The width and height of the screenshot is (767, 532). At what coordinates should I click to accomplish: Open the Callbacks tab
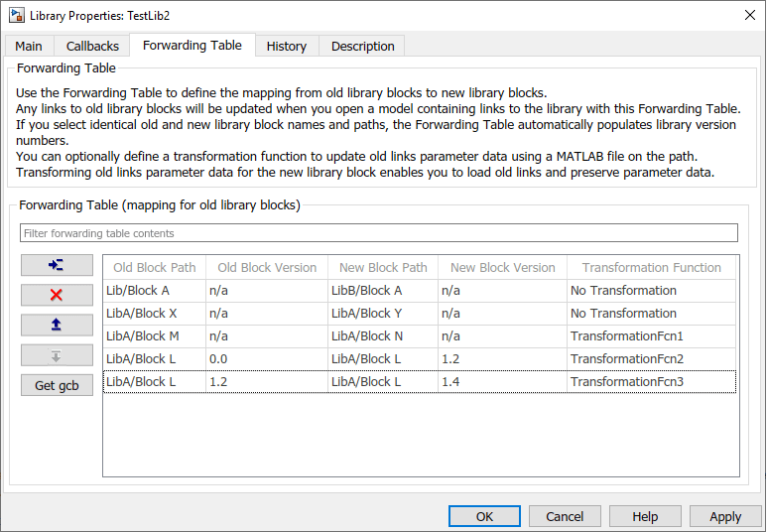tap(92, 46)
